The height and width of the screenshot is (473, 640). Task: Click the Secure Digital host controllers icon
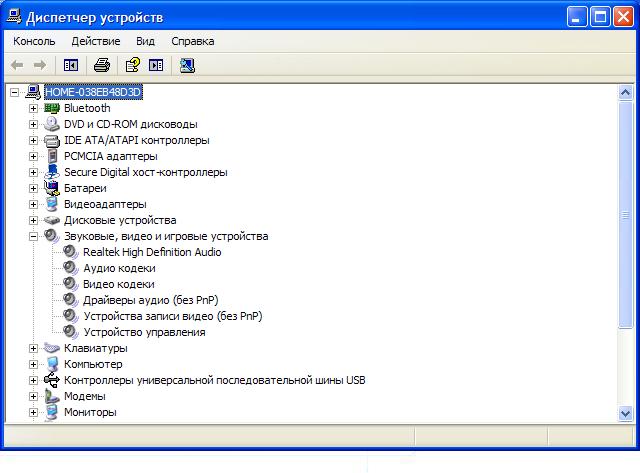52,172
